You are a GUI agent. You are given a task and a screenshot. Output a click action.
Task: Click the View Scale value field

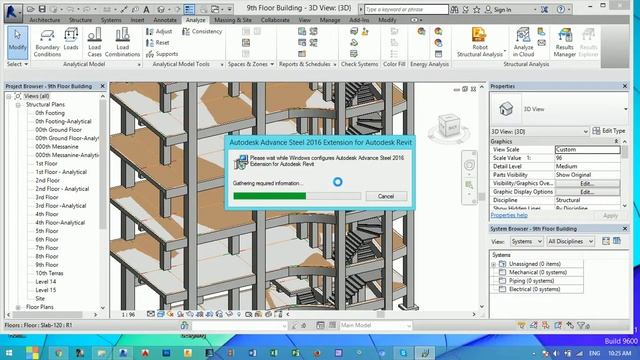587,150
